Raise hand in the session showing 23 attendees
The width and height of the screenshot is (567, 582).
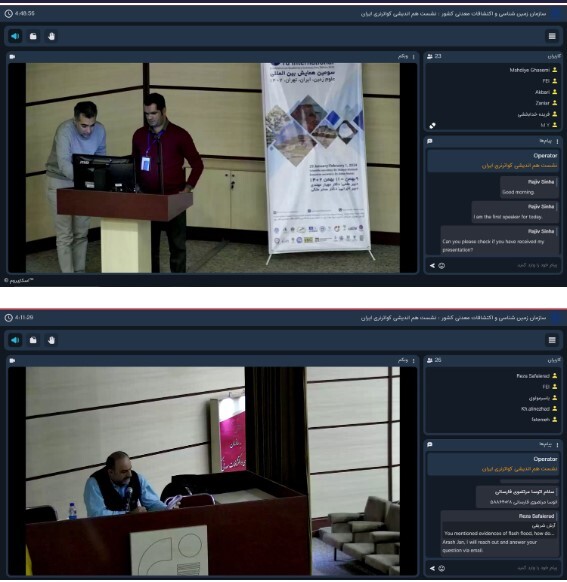click(51, 36)
